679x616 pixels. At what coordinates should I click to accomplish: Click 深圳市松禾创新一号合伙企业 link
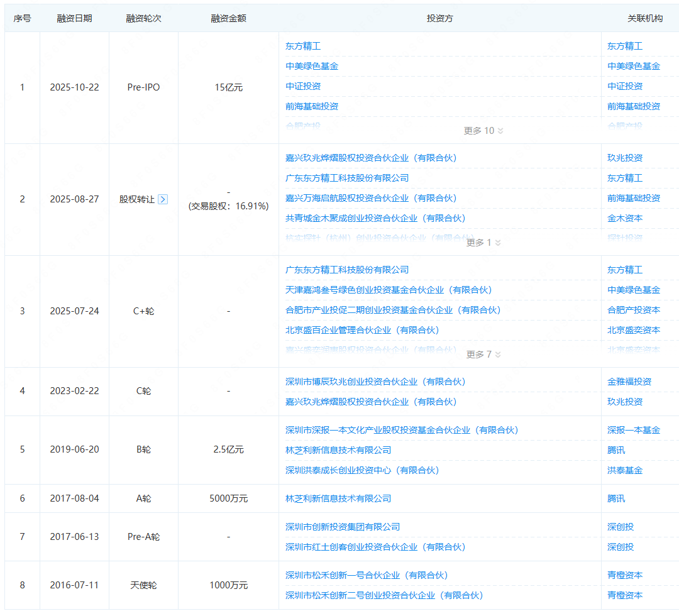click(x=367, y=576)
